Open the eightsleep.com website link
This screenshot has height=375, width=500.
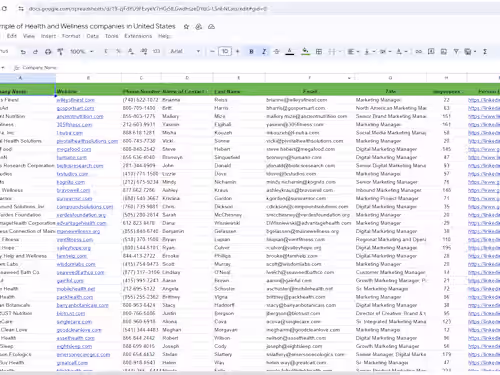coord(74,346)
